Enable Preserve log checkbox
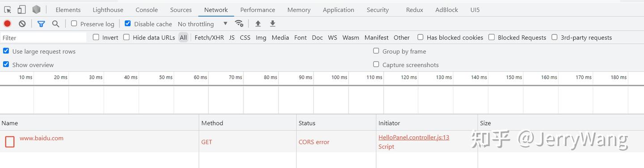The height and width of the screenshot is (168, 644). click(74, 23)
